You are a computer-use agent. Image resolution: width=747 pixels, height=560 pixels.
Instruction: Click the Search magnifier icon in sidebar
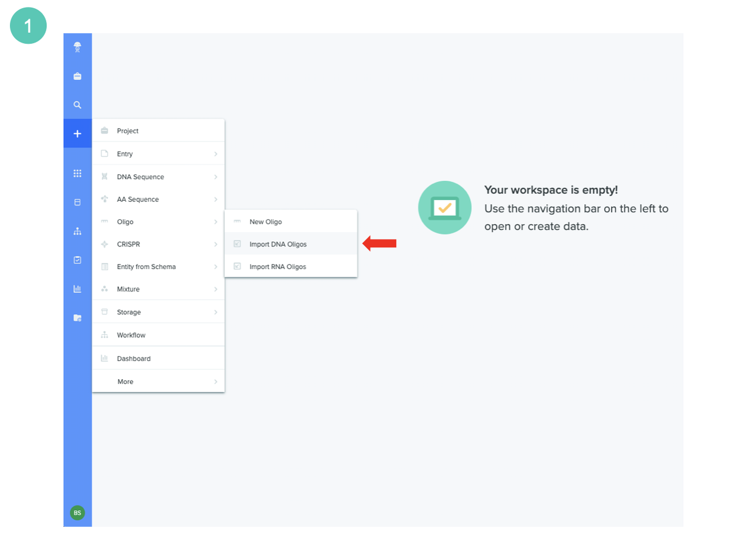77,105
